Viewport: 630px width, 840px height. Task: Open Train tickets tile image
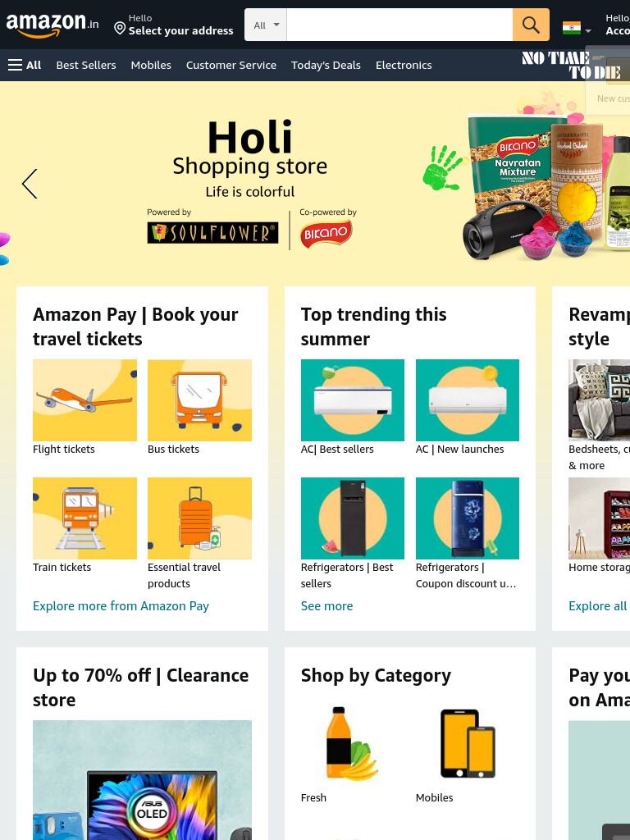(x=84, y=518)
